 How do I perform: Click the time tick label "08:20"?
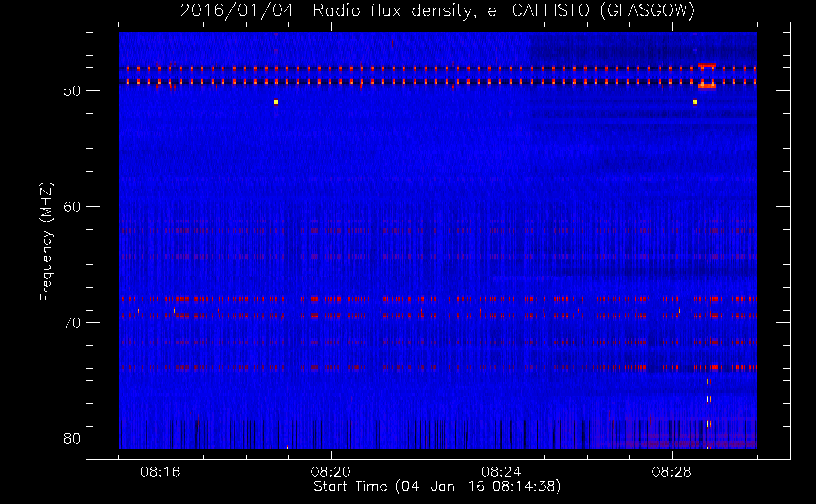coord(331,472)
